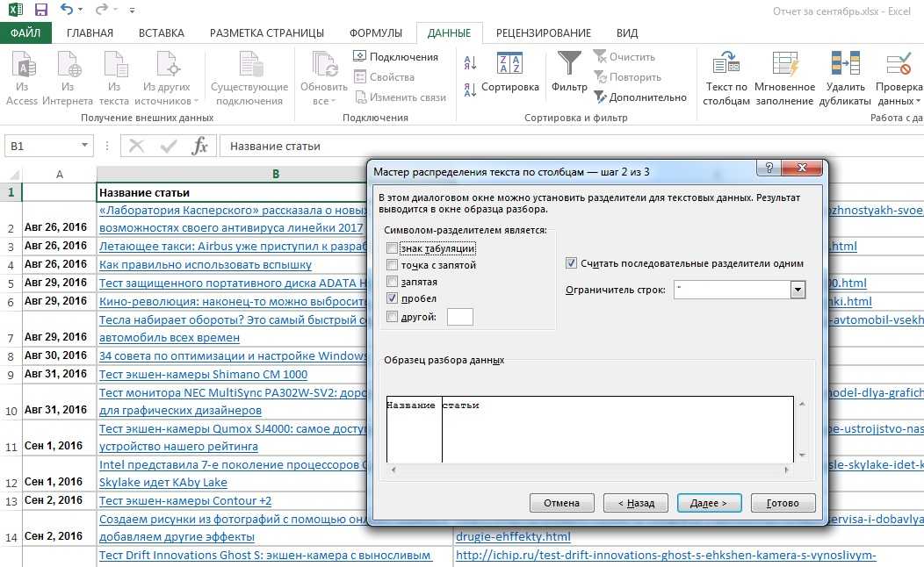
Task: Toggle Считать последовательные разделители одним
Action: tap(571, 263)
